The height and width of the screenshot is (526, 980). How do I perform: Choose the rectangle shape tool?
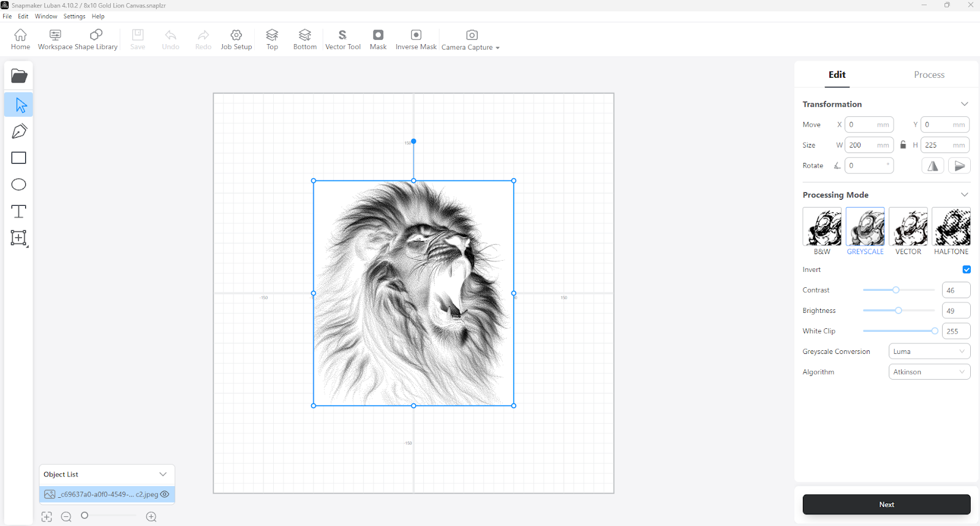(x=19, y=158)
